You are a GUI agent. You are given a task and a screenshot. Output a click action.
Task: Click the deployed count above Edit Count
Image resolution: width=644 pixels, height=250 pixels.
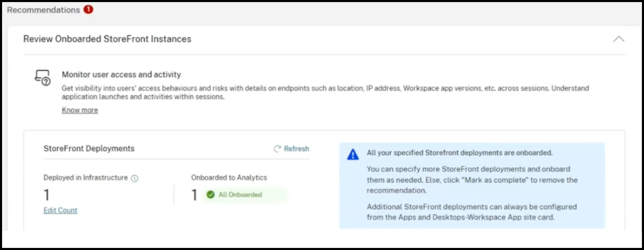[47, 195]
